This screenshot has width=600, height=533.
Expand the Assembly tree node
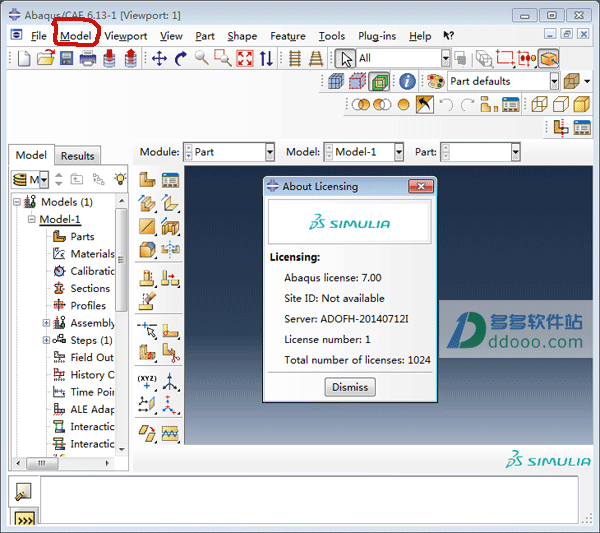tap(46, 323)
